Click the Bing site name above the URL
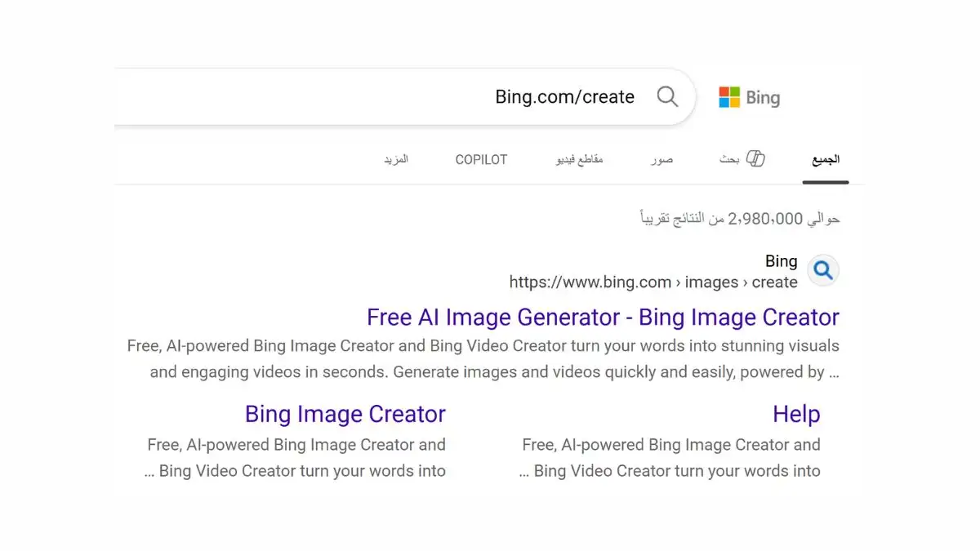 pyautogui.click(x=781, y=260)
